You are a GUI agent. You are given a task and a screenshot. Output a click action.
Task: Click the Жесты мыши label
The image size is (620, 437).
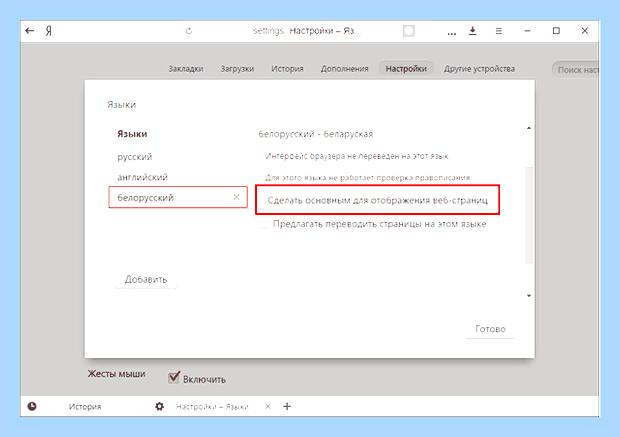116,374
